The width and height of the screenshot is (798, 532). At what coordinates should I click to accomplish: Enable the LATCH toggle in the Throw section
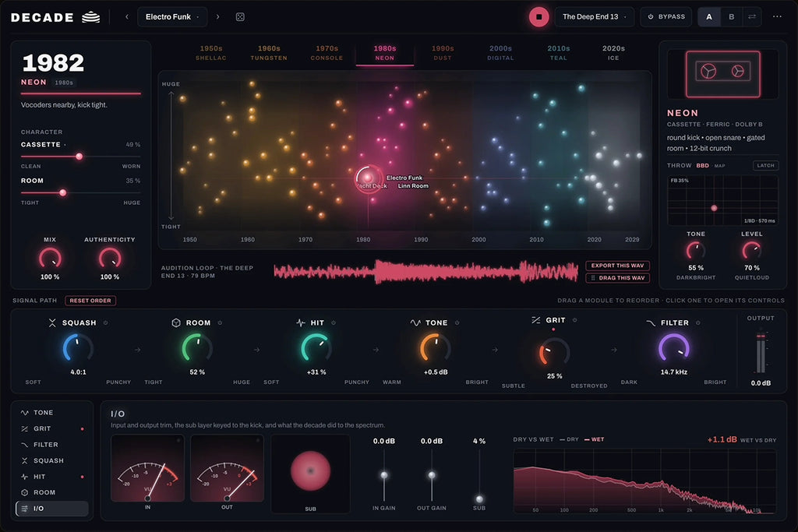tap(765, 165)
